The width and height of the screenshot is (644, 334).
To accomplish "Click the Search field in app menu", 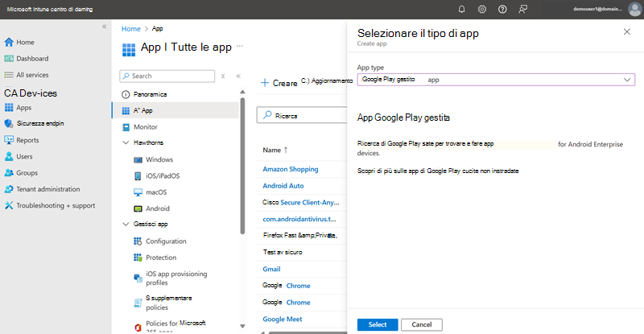I will (167, 76).
